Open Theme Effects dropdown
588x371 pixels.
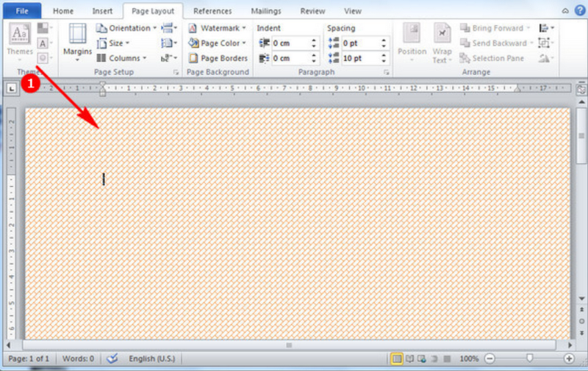pos(45,58)
